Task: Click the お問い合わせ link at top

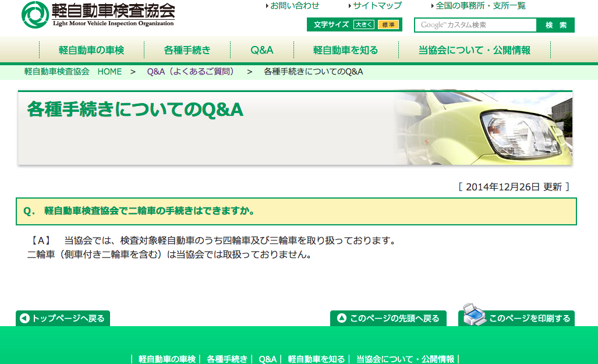Action: (295, 6)
